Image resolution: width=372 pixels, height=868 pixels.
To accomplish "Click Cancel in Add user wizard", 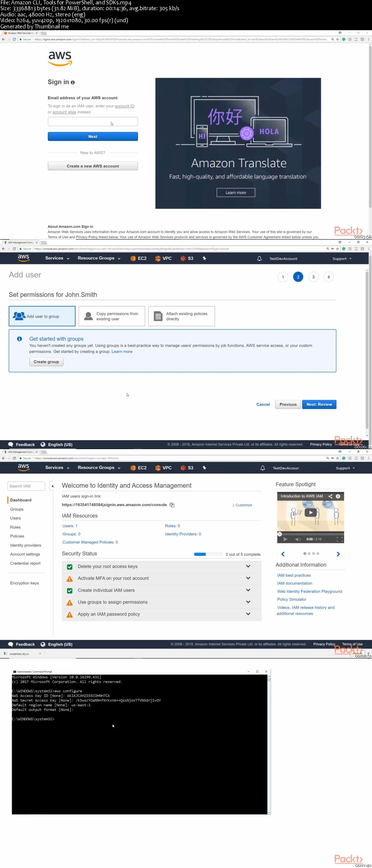I will click(263, 404).
